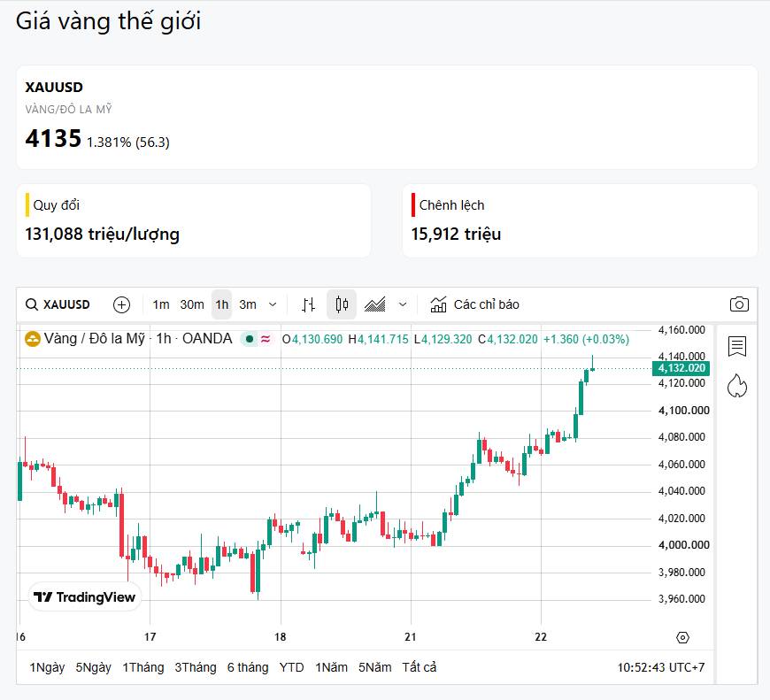Switch to bar chart style
This screenshot has height=700, width=770.
pyautogui.click(x=308, y=304)
